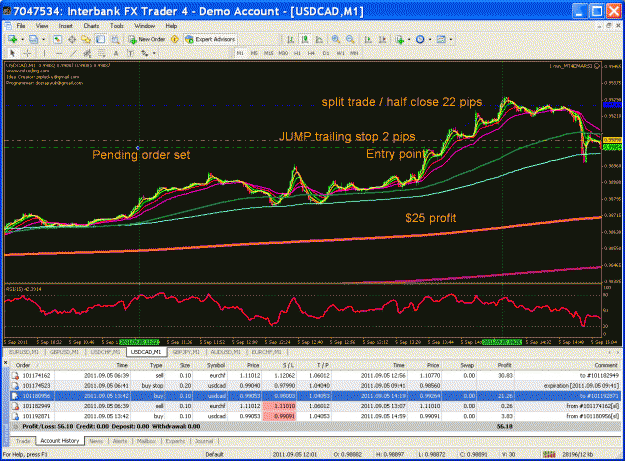Image resolution: width=625 pixels, height=461 pixels.
Task: Open the Help menu
Action: (171, 26)
